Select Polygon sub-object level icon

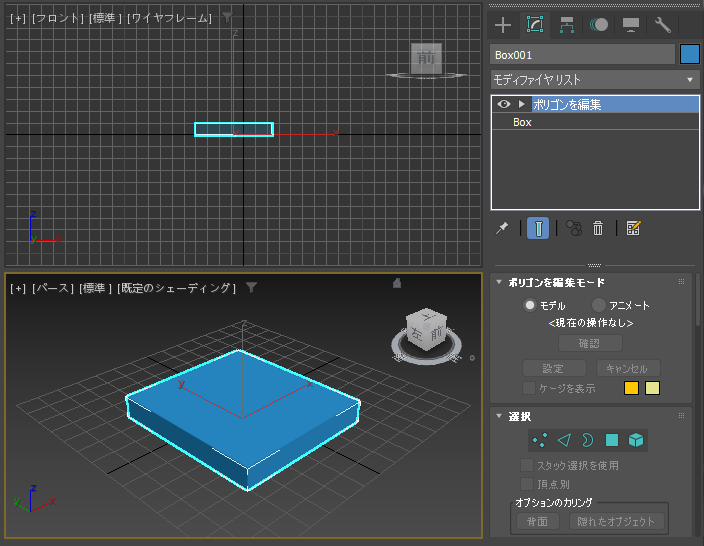612,440
